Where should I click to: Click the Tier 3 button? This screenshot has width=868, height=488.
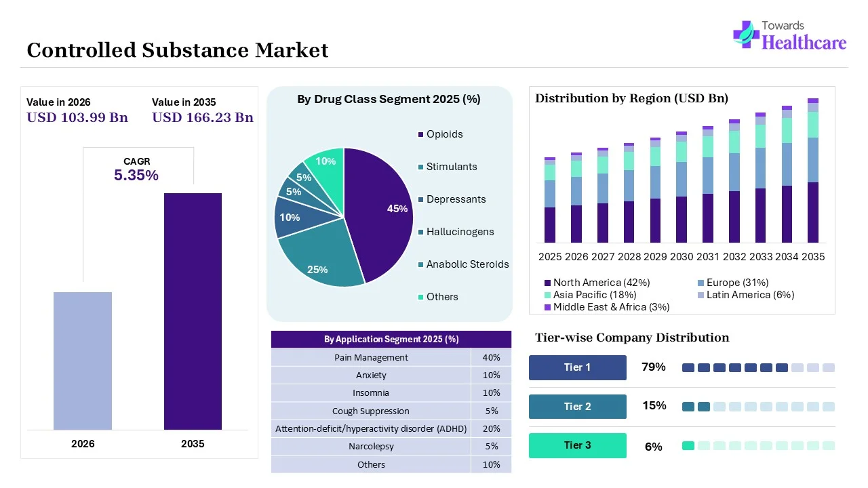578,445
